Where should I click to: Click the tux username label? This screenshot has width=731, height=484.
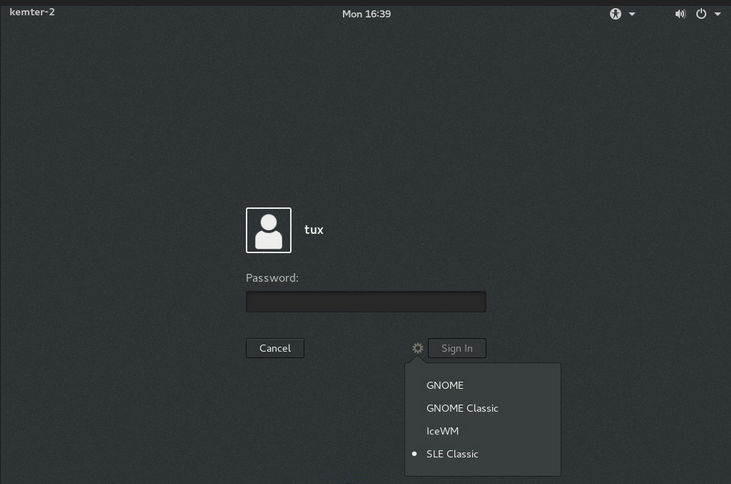[x=314, y=230]
